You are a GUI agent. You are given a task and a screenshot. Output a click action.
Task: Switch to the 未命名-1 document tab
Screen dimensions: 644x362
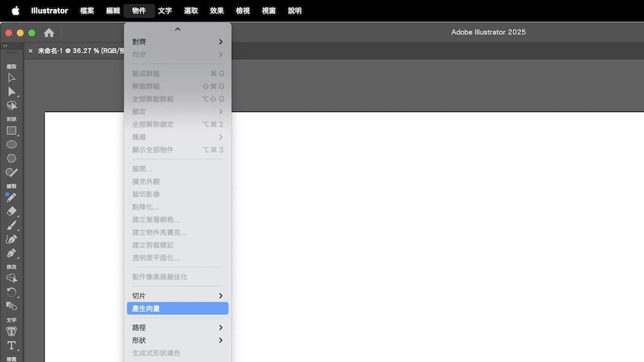coord(80,51)
